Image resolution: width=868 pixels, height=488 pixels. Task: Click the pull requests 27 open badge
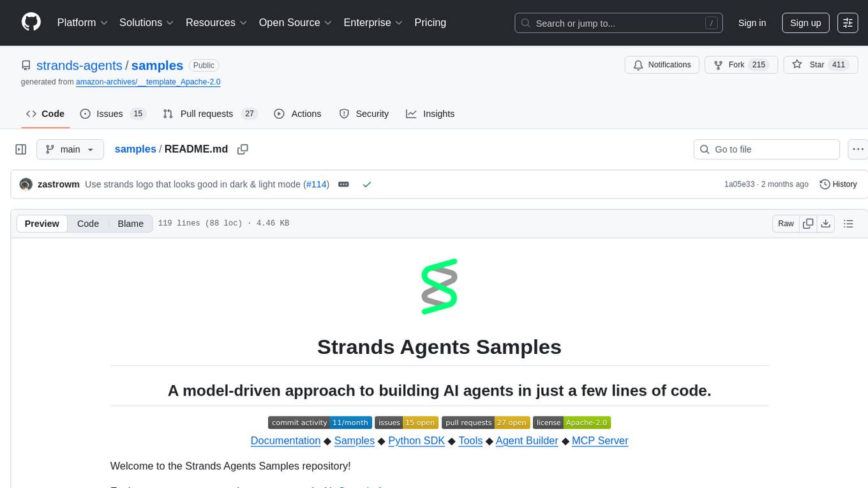(486, 422)
